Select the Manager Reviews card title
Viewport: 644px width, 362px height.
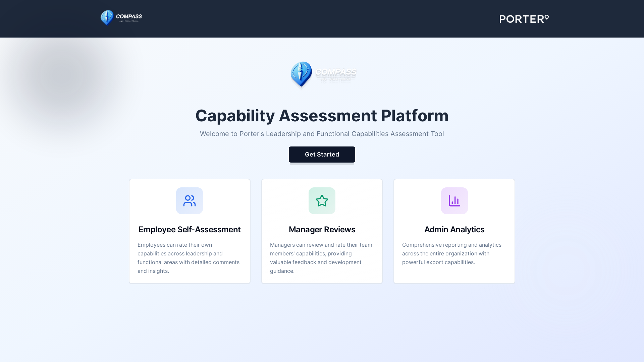click(x=322, y=230)
